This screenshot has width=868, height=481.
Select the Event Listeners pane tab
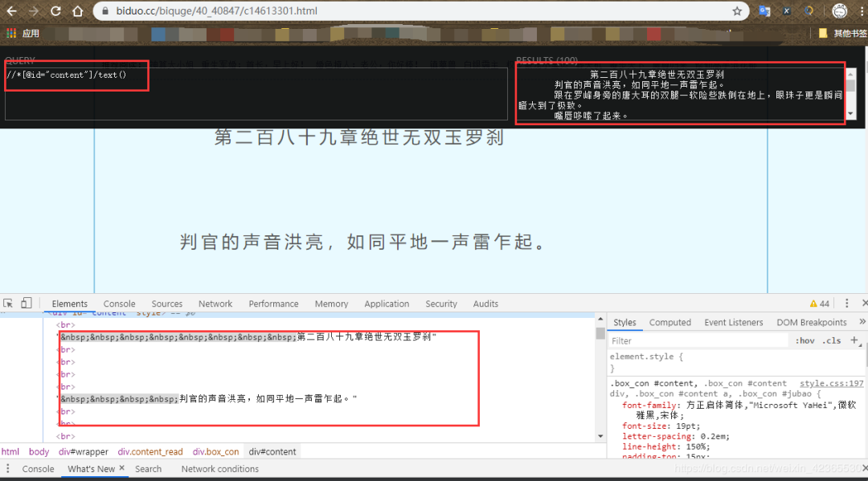pos(734,322)
